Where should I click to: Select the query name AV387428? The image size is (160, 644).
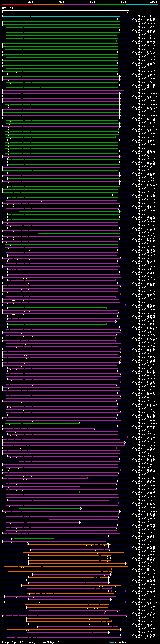[x=9, y=8]
